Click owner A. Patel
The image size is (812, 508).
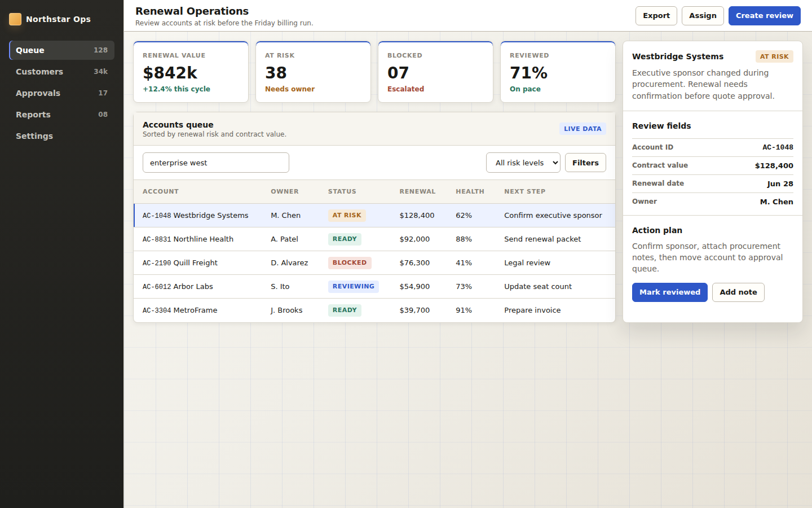click(x=284, y=239)
